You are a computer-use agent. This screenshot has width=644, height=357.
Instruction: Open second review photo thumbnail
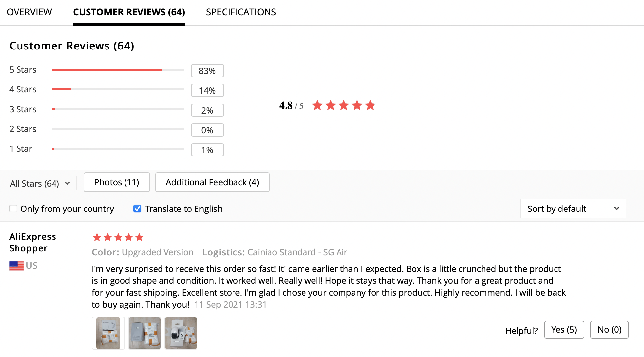(145, 333)
